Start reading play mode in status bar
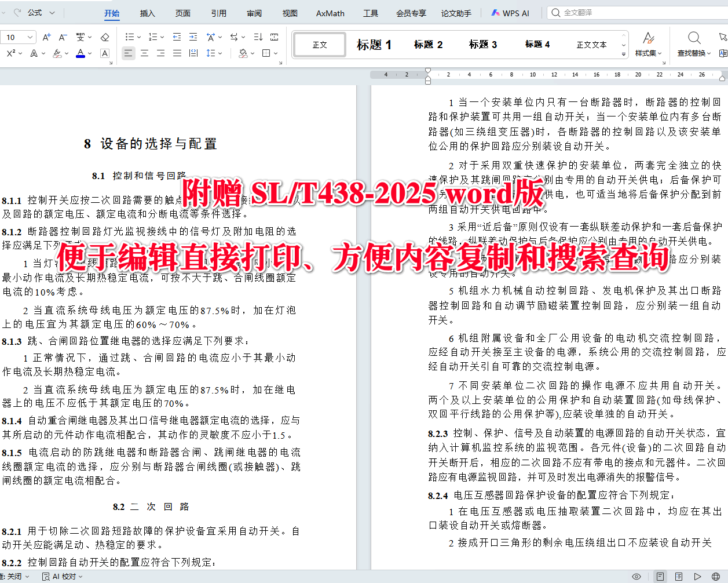 (x=698, y=577)
